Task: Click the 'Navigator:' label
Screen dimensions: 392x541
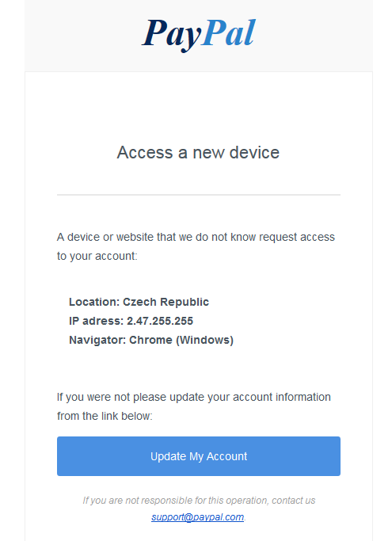Action: pos(97,340)
